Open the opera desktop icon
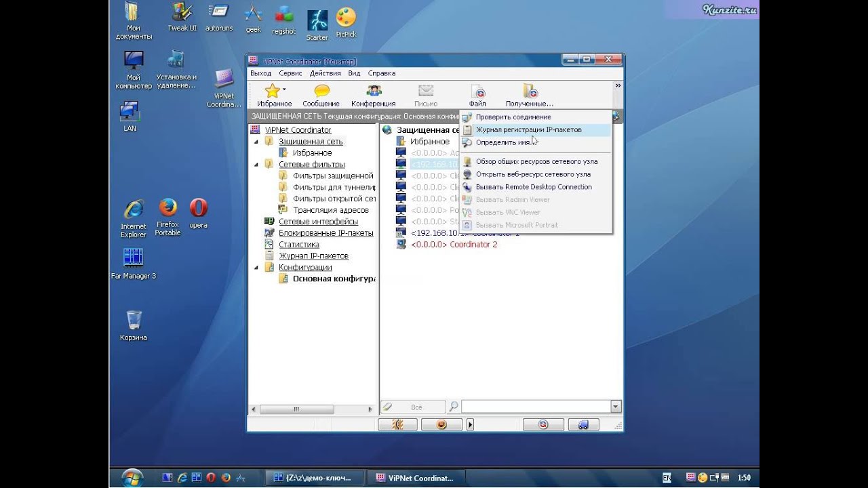Image resolution: width=868 pixels, height=488 pixels. [x=199, y=213]
